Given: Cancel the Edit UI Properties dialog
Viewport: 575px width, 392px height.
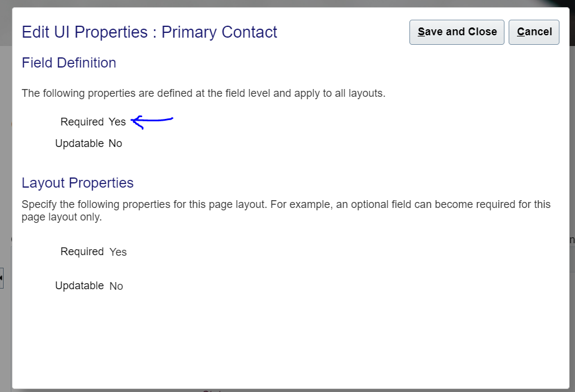Looking at the screenshot, I should pos(534,32).
